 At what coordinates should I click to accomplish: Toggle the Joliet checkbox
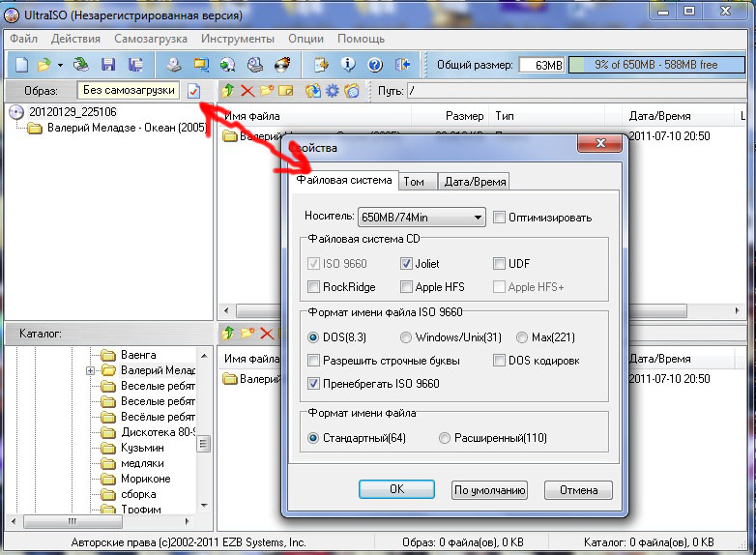coord(407,263)
